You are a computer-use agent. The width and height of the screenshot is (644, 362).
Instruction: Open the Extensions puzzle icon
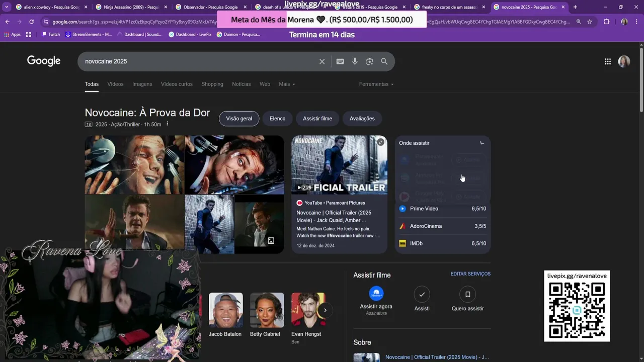[x=607, y=22]
